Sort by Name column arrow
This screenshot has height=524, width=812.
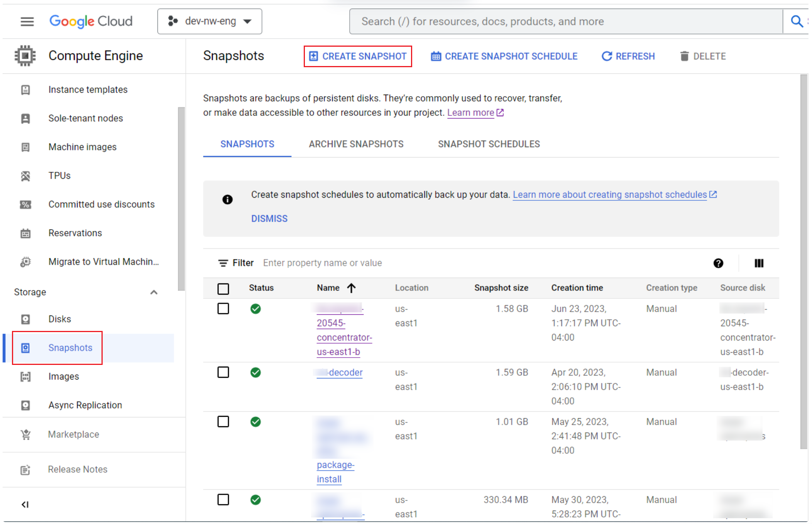coord(351,288)
